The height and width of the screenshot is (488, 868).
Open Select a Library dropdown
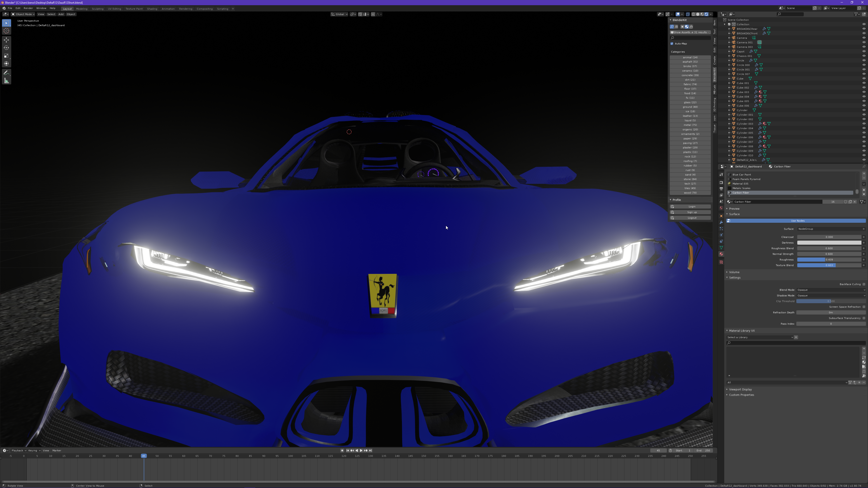tap(760, 337)
